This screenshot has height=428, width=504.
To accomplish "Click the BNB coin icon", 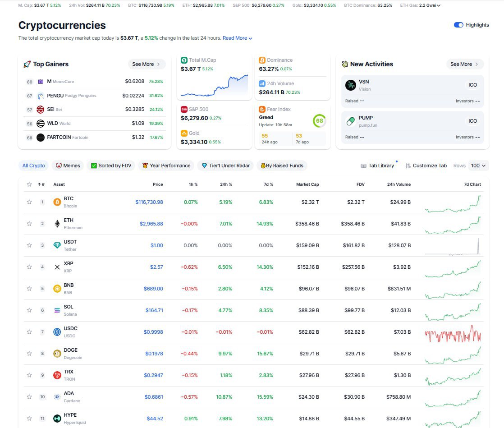I will [57, 289].
